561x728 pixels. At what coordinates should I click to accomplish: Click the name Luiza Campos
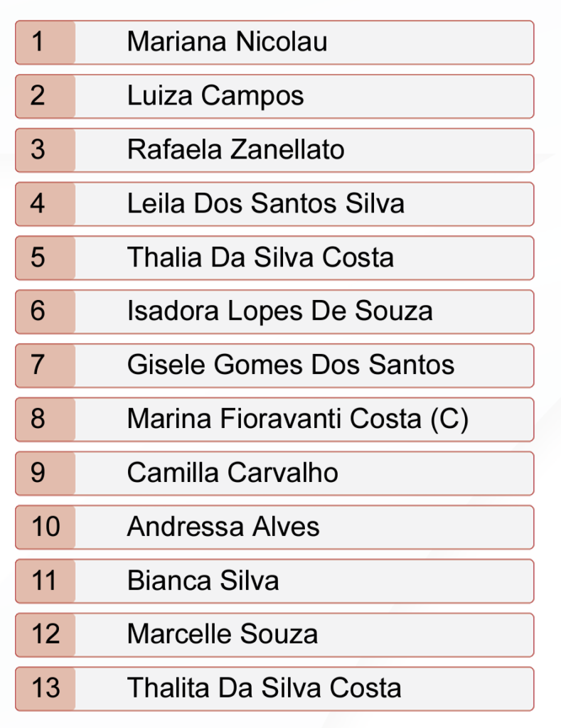(215, 96)
